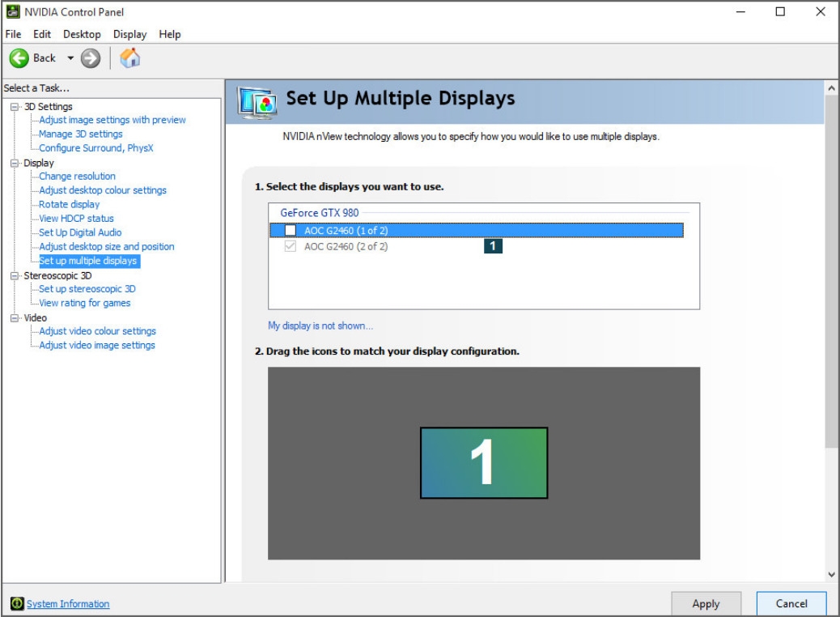Click the My display is not shown link
Screen dimensions: 840x617
point(320,326)
